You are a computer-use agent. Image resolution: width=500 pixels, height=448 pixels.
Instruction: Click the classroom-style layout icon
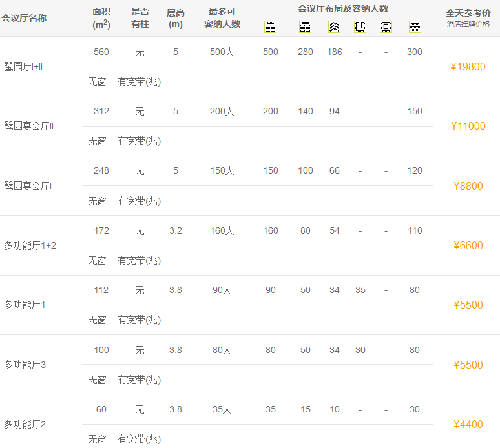(x=306, y=26)
